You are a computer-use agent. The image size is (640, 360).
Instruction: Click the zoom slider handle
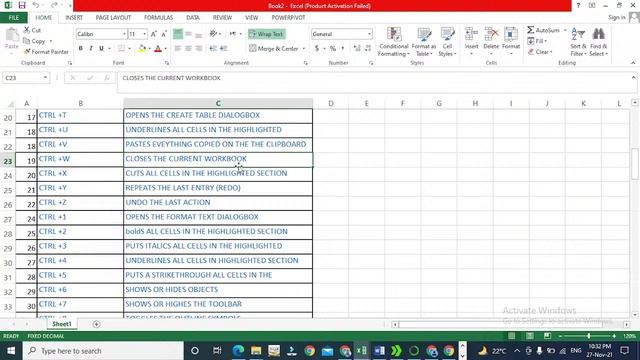589,336
